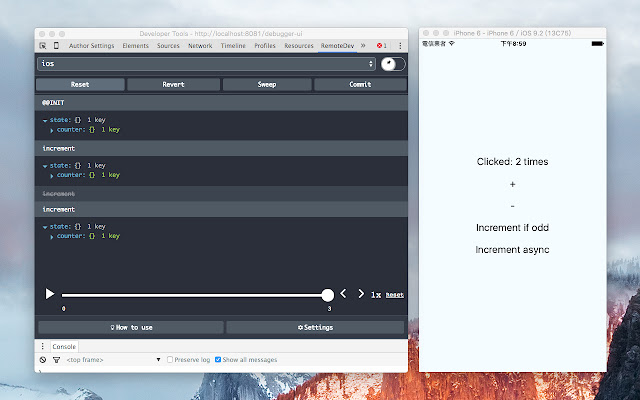Click the Developer Tools window title bar
Viewport: 640px width, 400px height.
221,33
